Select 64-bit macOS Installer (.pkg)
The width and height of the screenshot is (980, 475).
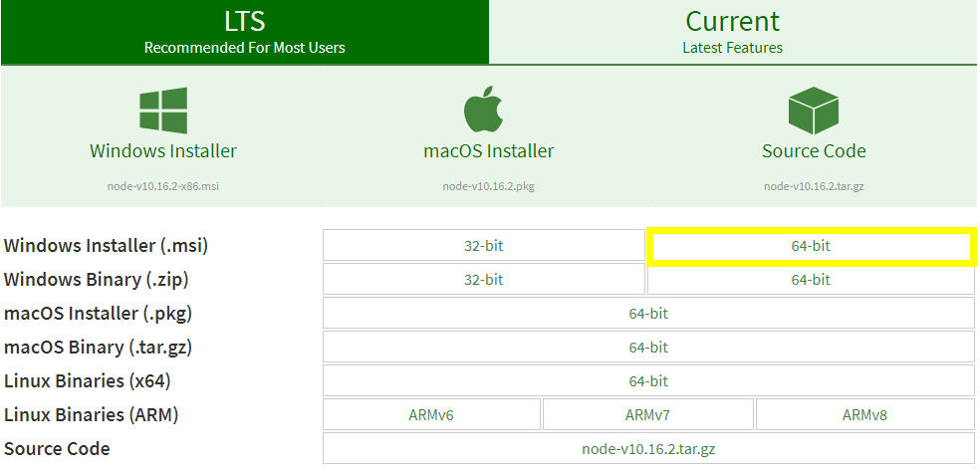coord(648,313)
